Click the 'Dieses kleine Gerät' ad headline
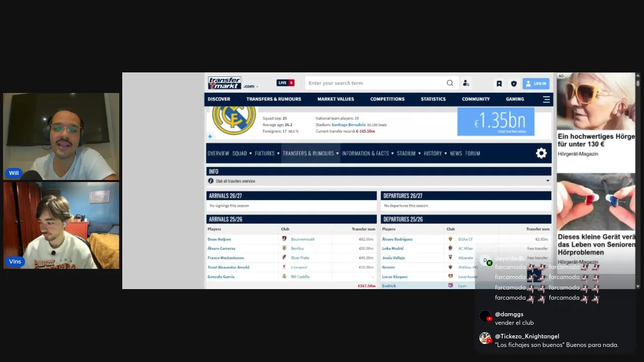Screen dimensions: 644x362 pos(596,244)
